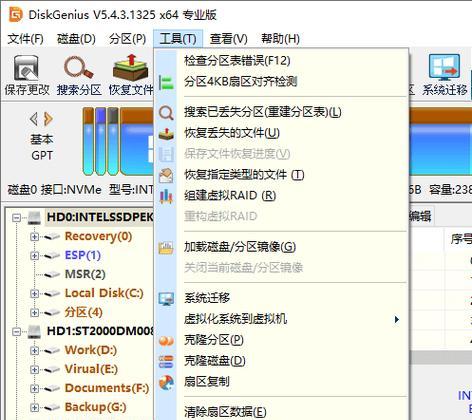Open the 分区(P) menu

(x=128, y=39)
